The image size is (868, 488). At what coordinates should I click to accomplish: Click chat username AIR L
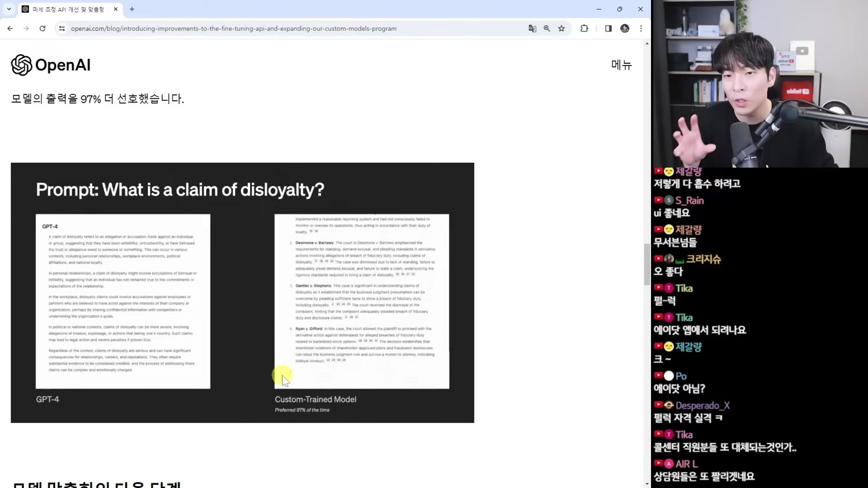[687, 464]
